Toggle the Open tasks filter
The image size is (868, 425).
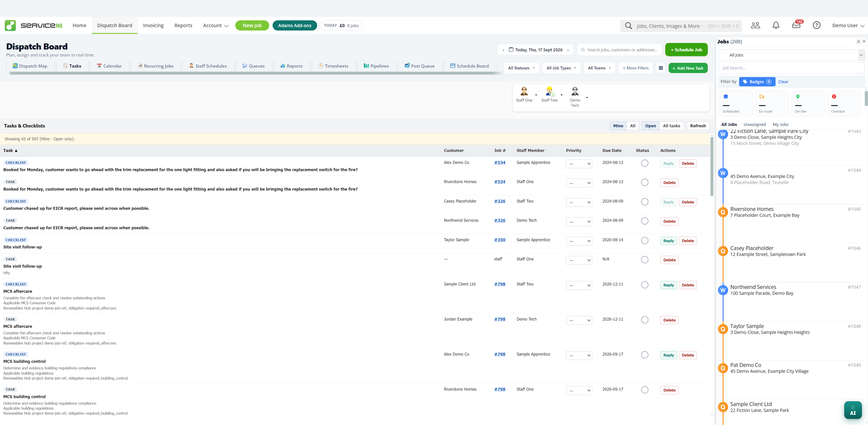click(x=650, y=126)
